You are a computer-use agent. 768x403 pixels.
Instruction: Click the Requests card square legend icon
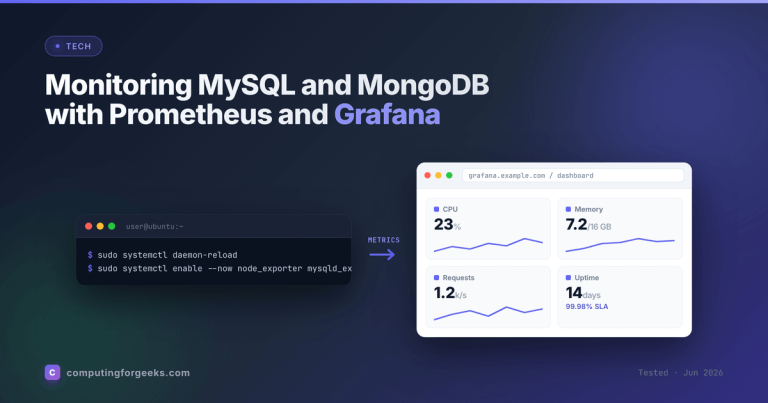pos(436,278)
